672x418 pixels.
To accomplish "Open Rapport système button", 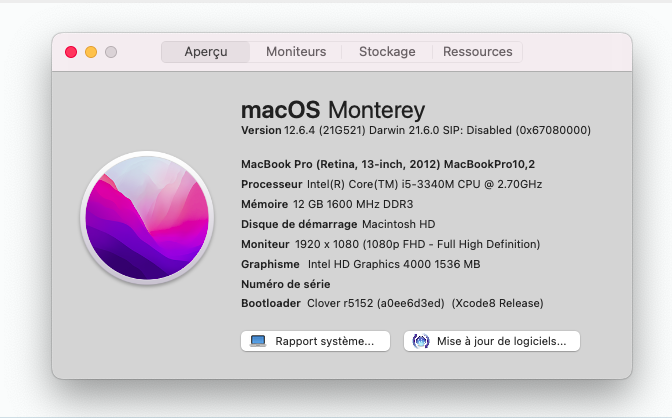I will pyautogui.click(x=315, y=341).
